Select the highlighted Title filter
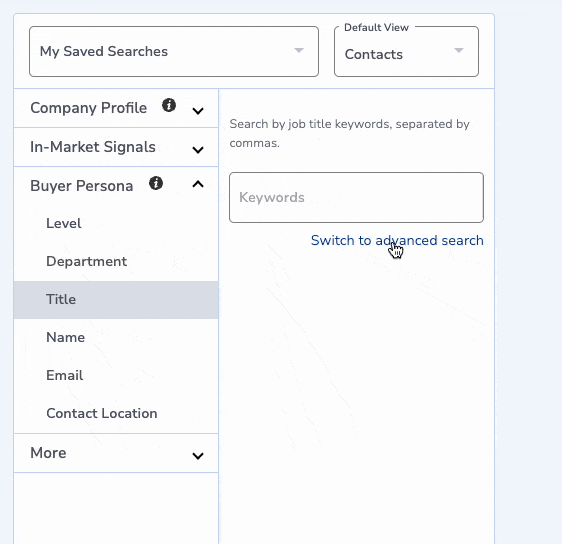Image resolution: width=562 pixels, height=544 pixels. [116, 300]
